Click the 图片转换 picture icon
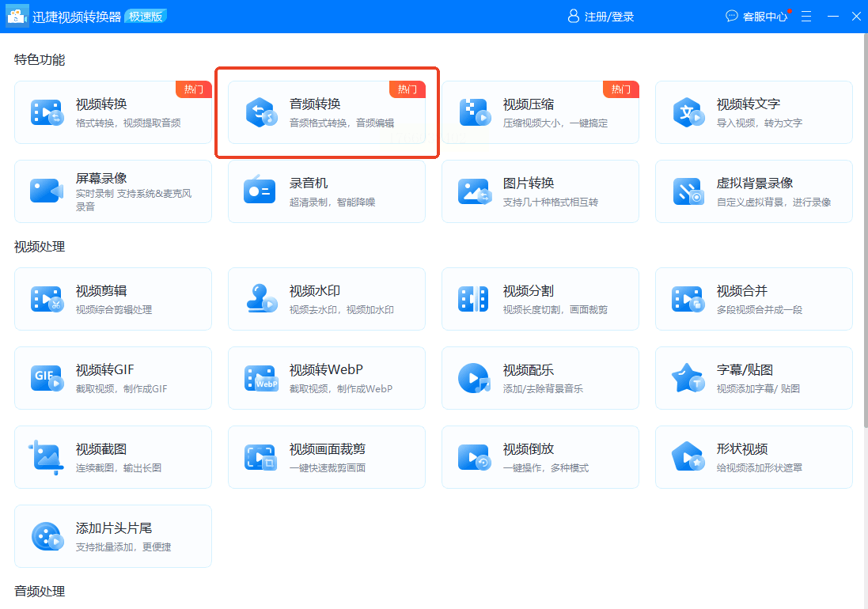This screenshot has height=609, width=868. pos(475,191)
